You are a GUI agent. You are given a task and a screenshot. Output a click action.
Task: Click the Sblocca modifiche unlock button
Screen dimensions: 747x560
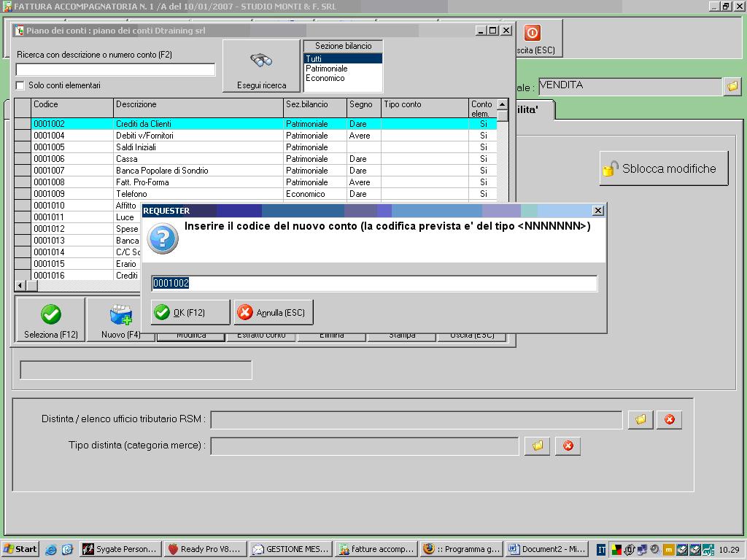coord(664,168)
